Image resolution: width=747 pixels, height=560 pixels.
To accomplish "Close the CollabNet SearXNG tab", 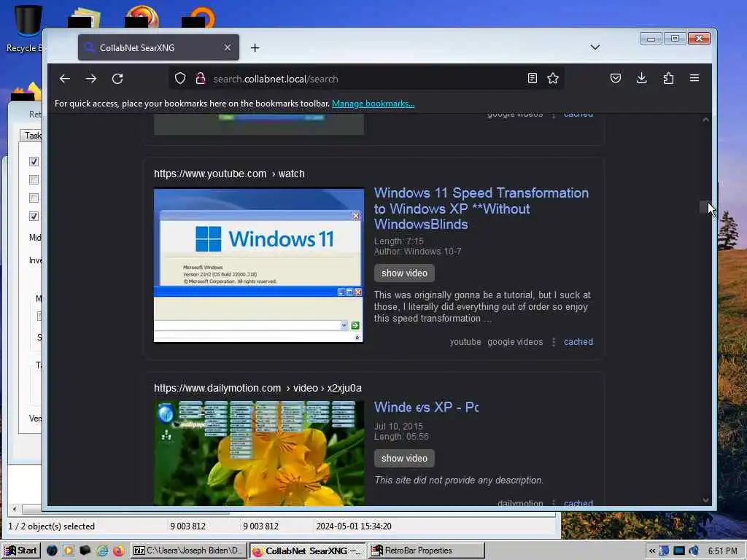I will (228, 47).
